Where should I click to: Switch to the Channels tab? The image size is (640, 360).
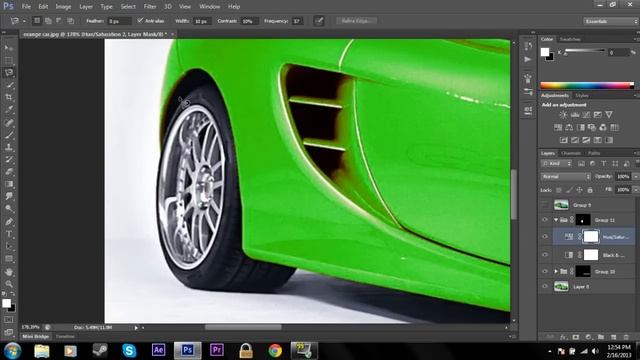click(571, 153)
